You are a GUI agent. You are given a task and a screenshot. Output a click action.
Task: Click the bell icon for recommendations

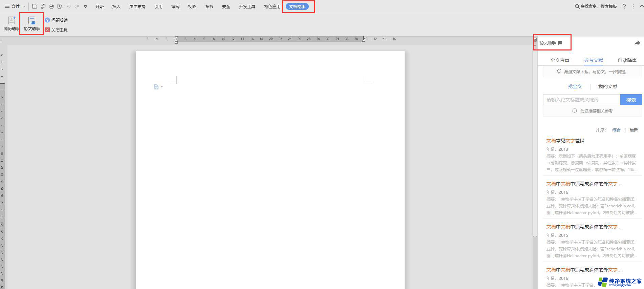pos(575,111)
